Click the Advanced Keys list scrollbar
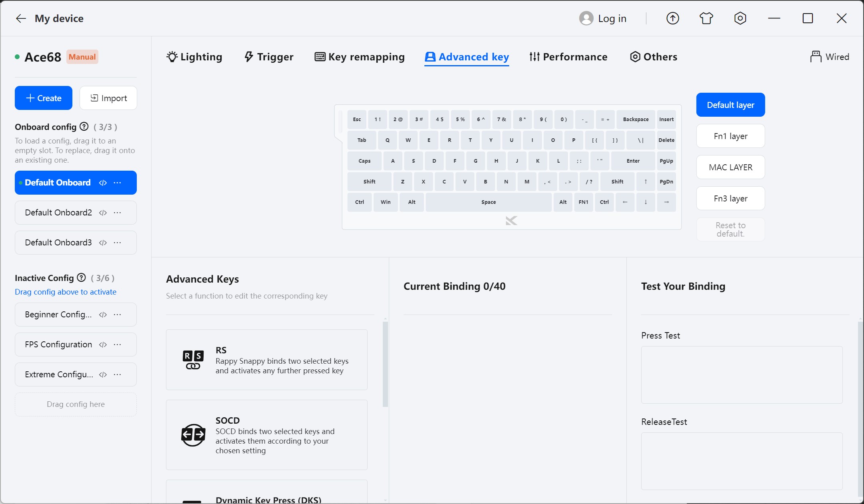 [x=385, y=364]
